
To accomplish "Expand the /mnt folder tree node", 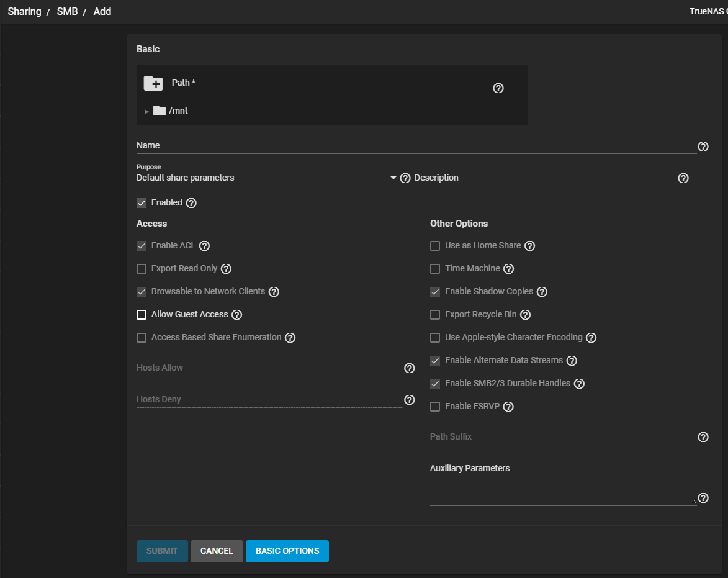I will click(147, 111).
